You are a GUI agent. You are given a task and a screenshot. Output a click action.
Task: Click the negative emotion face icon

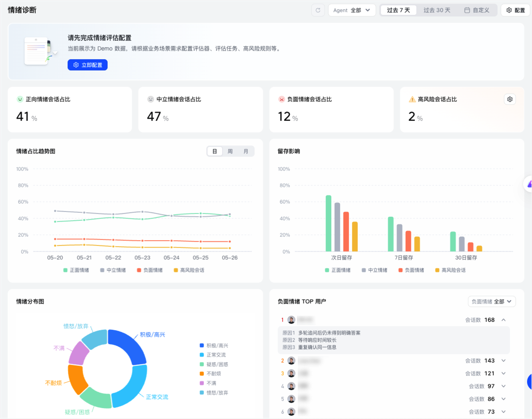click(281, 99)
